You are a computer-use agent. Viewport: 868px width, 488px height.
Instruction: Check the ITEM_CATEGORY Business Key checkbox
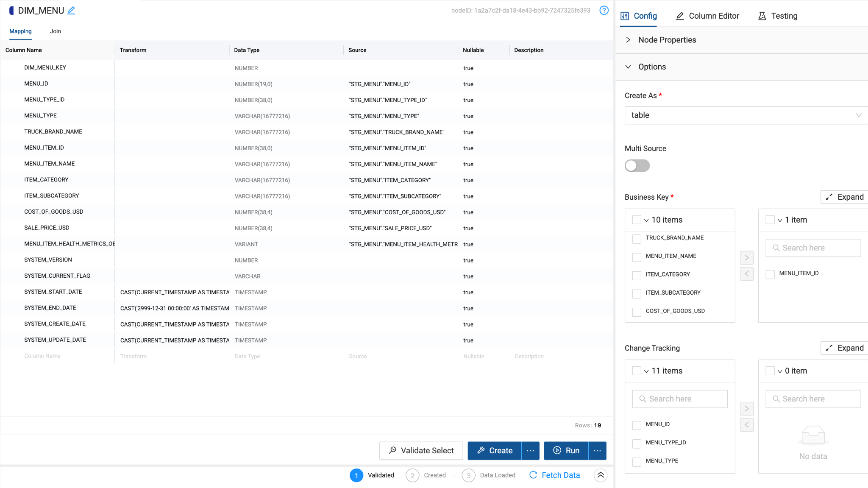(637, 276)
